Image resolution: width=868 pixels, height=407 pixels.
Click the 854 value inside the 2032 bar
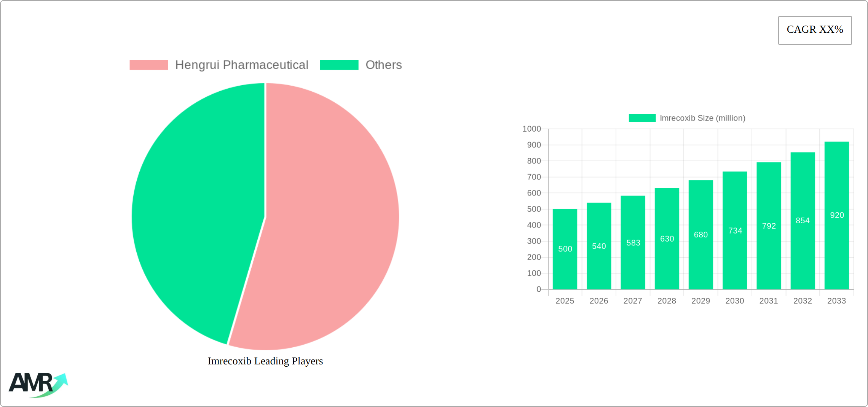pyautogui.click(x=802, y=220)
